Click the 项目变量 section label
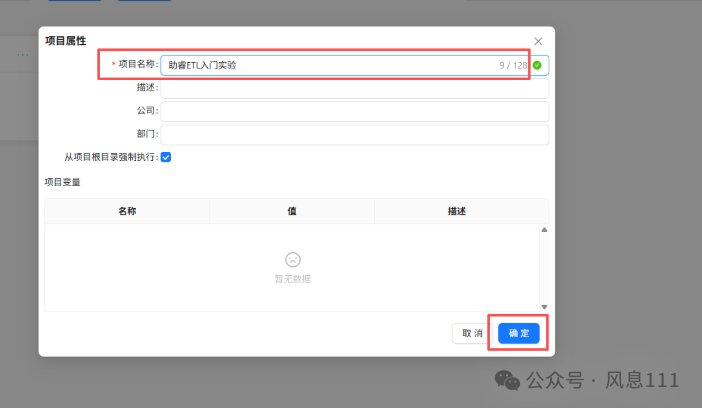This screenshot has height=408, width=702. 62,182
